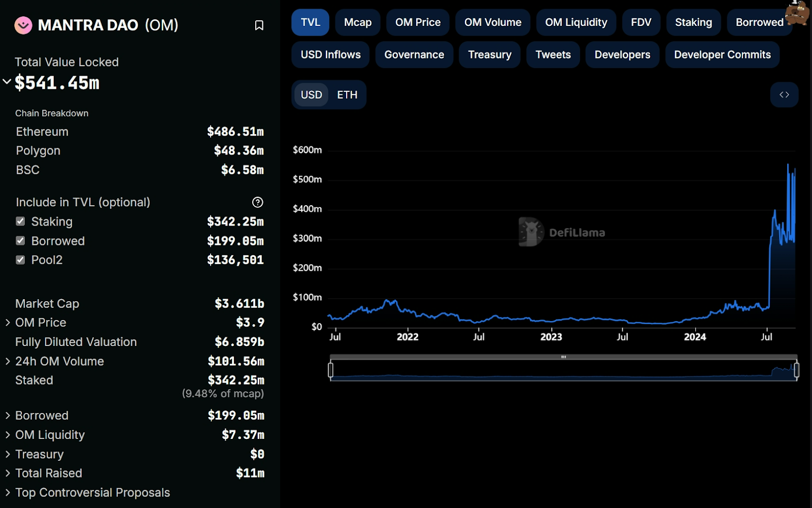Toggle the OM Price chart series
The height and width of the screenshot is (508, 812).
tap(418, 22)
